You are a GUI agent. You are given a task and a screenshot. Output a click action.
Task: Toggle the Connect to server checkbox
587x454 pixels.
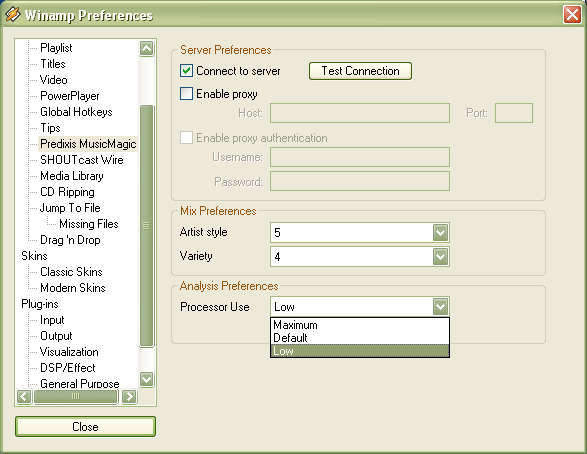[186, 71]
